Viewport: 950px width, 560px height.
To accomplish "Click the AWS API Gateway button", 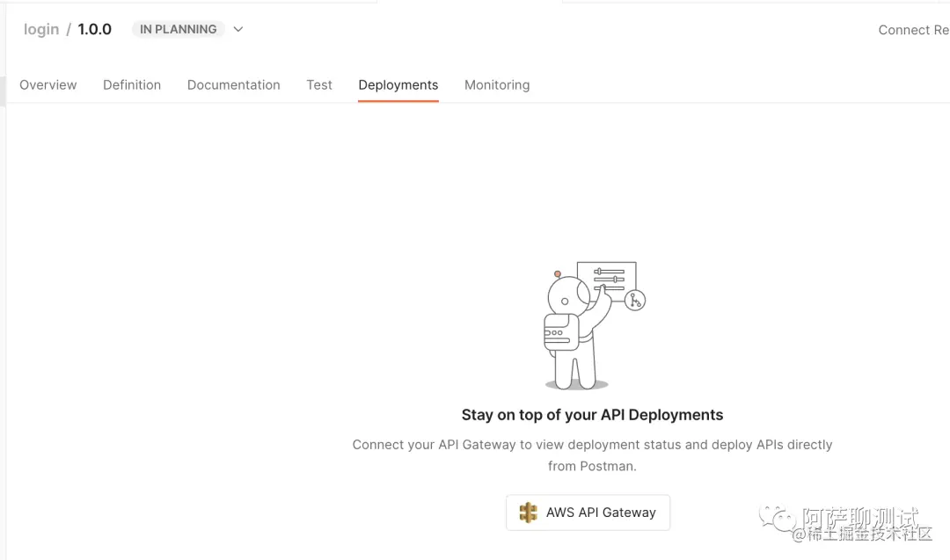I will [588, 513].
